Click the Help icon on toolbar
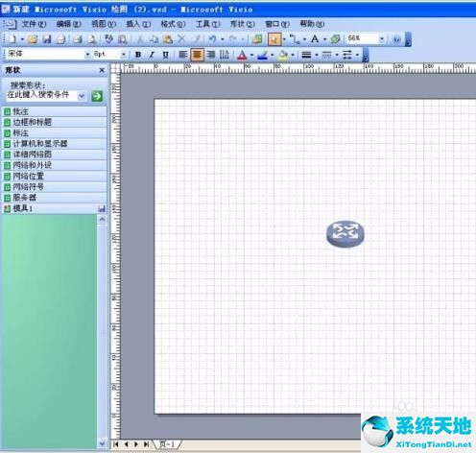Image resolution: width=476 pixels, height=453 pixels. (x=396, y=39)
